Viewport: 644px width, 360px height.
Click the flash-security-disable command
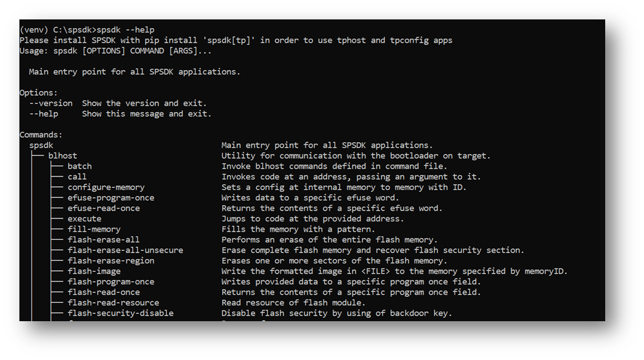121,313
